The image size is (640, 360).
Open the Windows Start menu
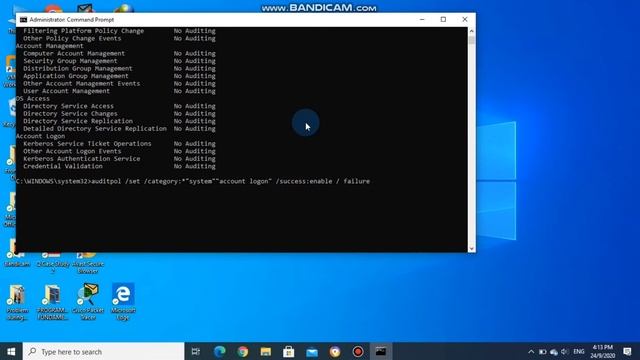tap(11, 351)
